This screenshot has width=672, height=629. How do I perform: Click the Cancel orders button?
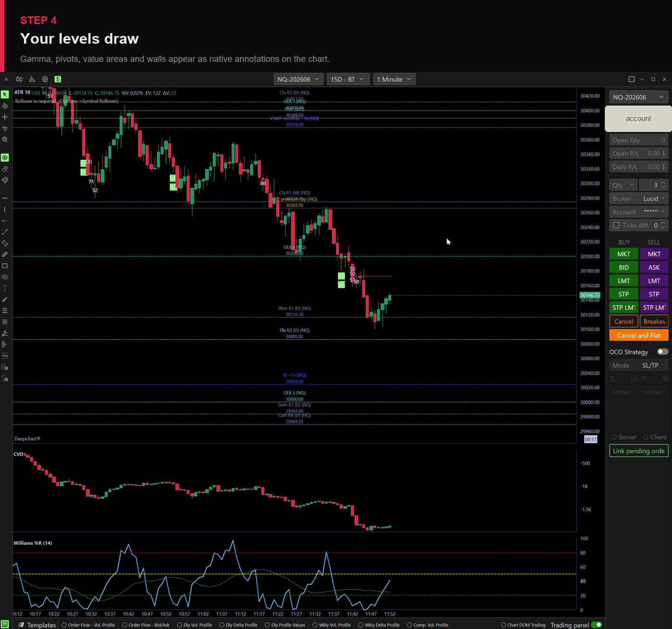(x=624, y=321)
